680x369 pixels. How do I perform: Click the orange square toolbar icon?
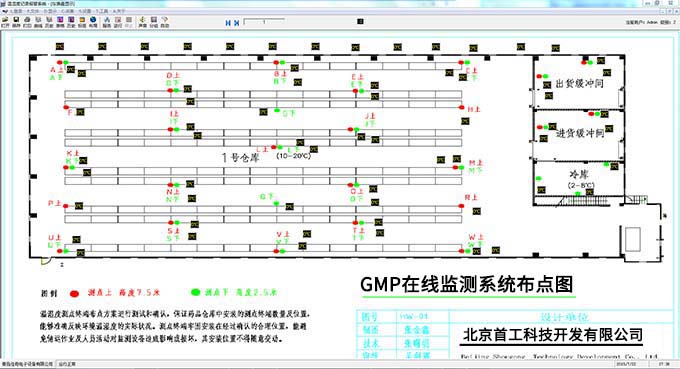[x=82, y=20]
